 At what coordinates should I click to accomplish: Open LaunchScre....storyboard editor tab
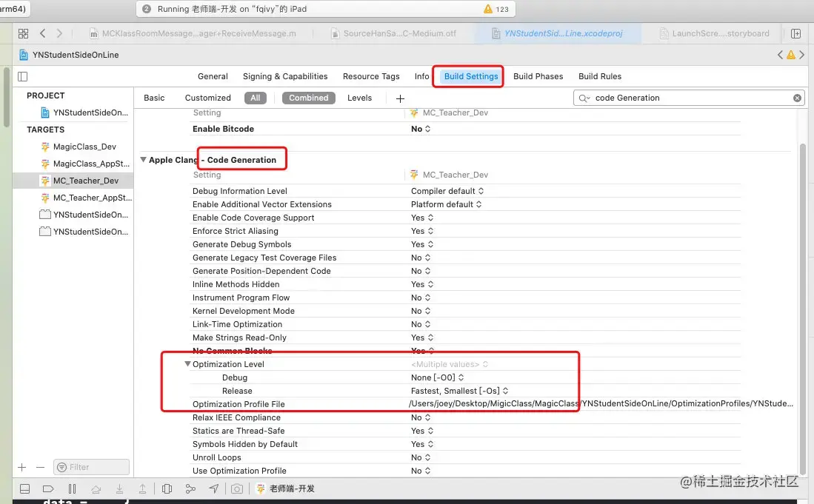715,34
